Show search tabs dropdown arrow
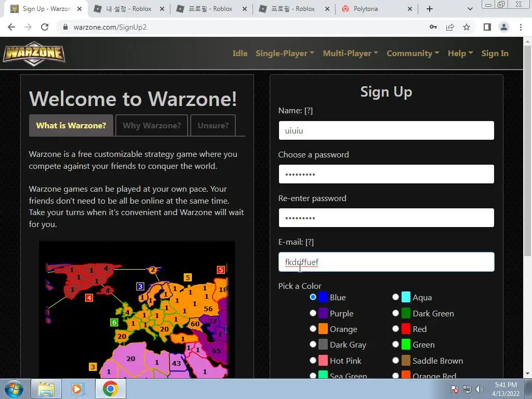Image resolution: width=532 pixels, height=399 pixels. pyautogui.click(x=470, y=9)
